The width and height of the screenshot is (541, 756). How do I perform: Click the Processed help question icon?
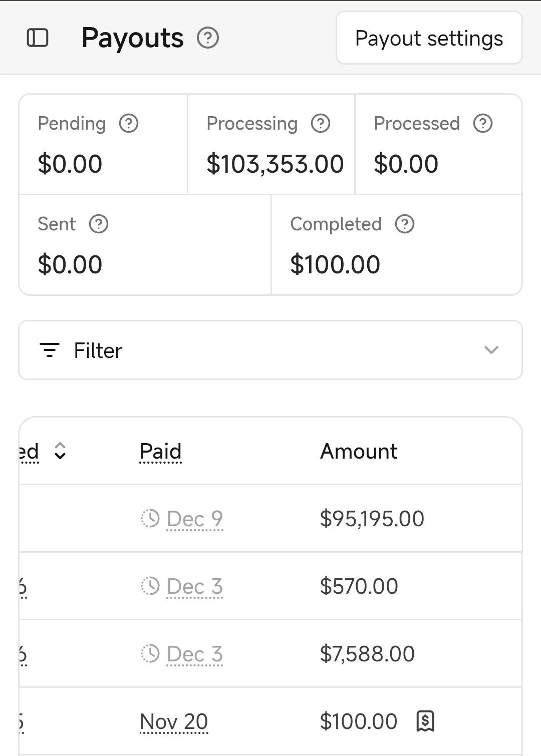tap(483, 123)
